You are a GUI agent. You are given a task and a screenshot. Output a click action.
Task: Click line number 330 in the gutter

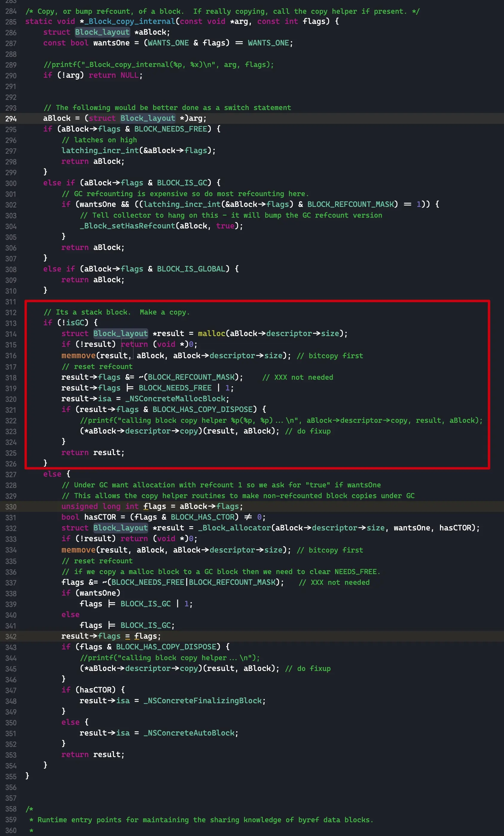[x=10, y=506]
